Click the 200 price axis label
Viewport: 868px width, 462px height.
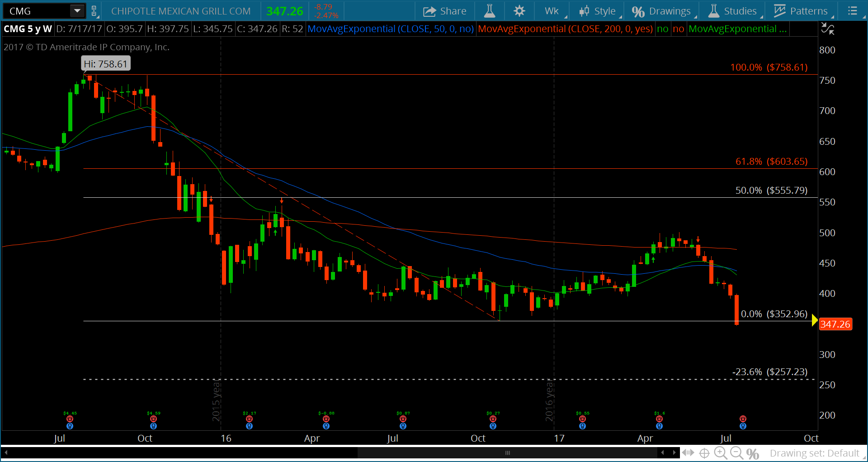pos(827,415)
